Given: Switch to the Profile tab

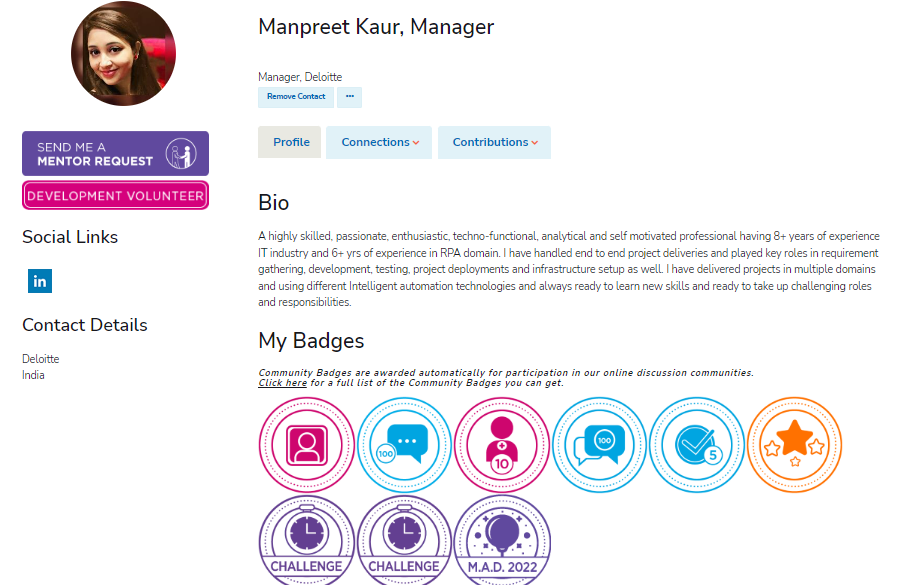Looking at the screenshot, I should [289, 142].
